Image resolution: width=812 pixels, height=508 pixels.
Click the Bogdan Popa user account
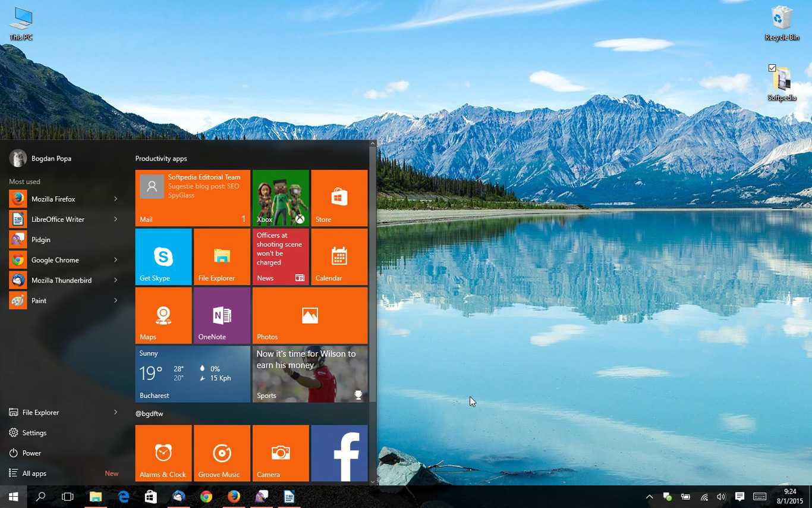pos(51,158)
